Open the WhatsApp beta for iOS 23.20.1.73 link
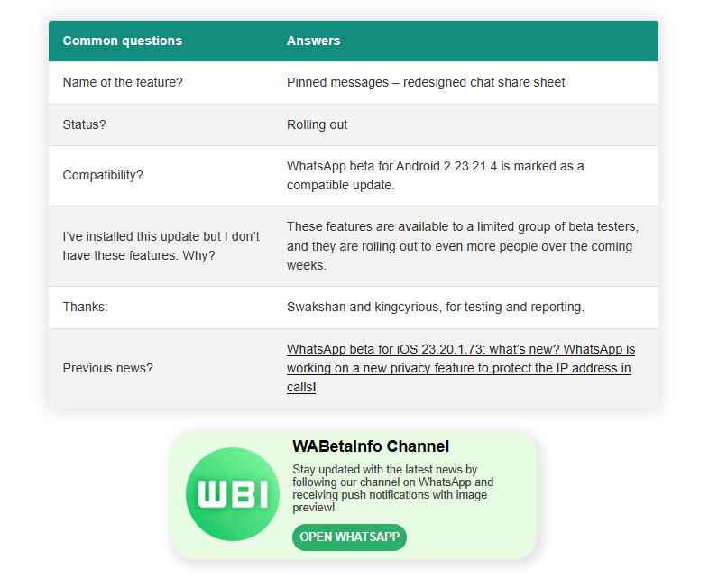The height and width of the screenshot is (588, 718). (x=461, y=368)
